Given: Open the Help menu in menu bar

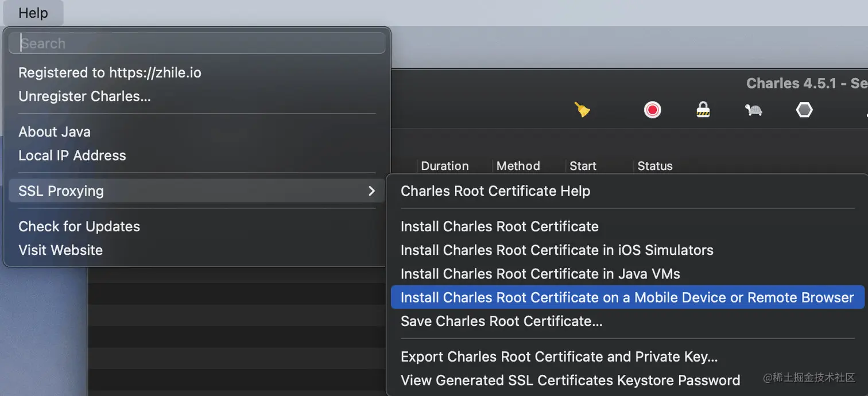Looking at the screenshot, I should [33, 13].
